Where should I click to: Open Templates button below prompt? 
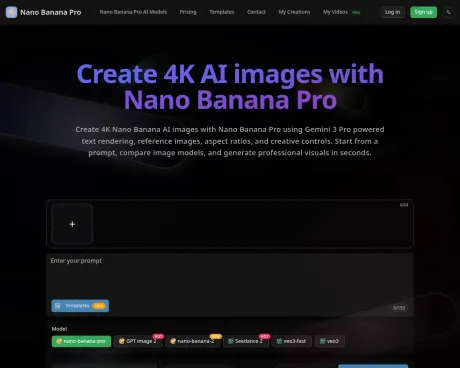(80, 306)
